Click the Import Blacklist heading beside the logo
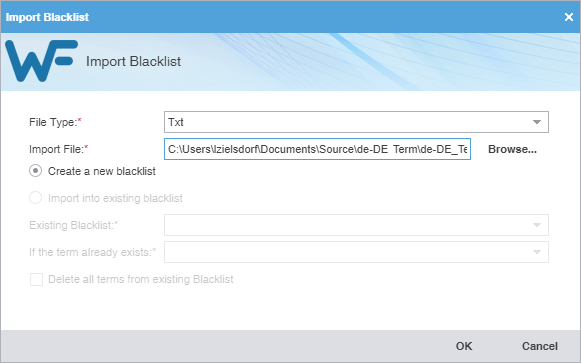The height and width of the screenshot is (363, 581). click(133, 61)
